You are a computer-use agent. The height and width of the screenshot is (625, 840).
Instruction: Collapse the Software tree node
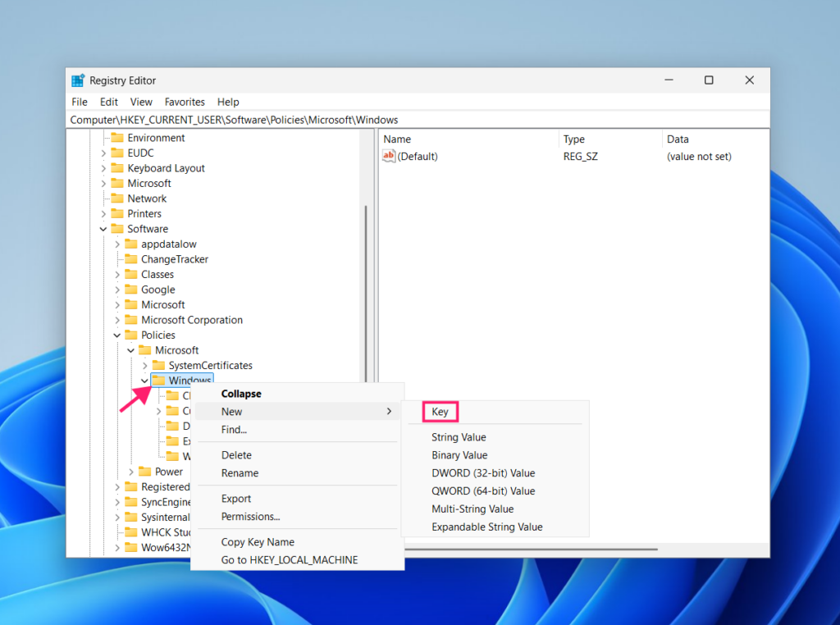click(x=103, y=229)
